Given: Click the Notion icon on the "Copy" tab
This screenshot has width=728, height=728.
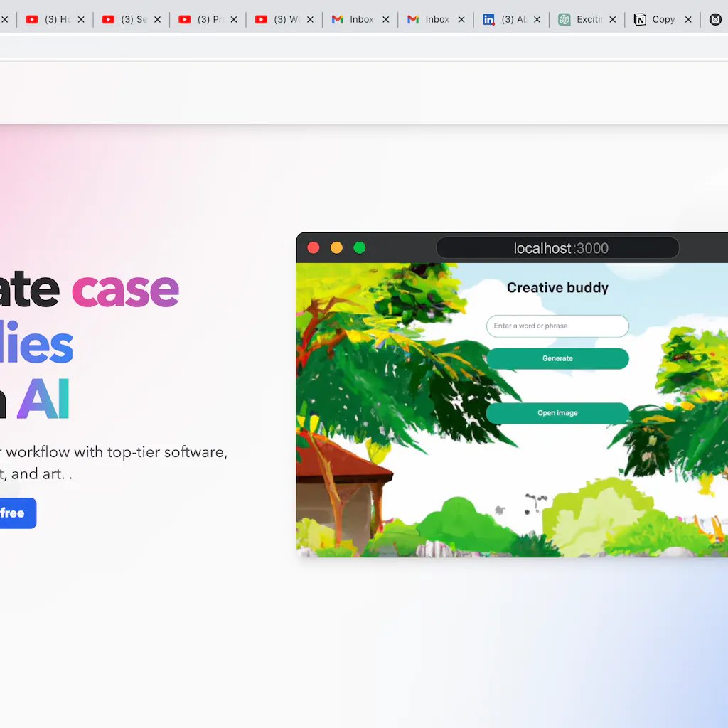Looking at the screenshot, I should click(640, 20).
